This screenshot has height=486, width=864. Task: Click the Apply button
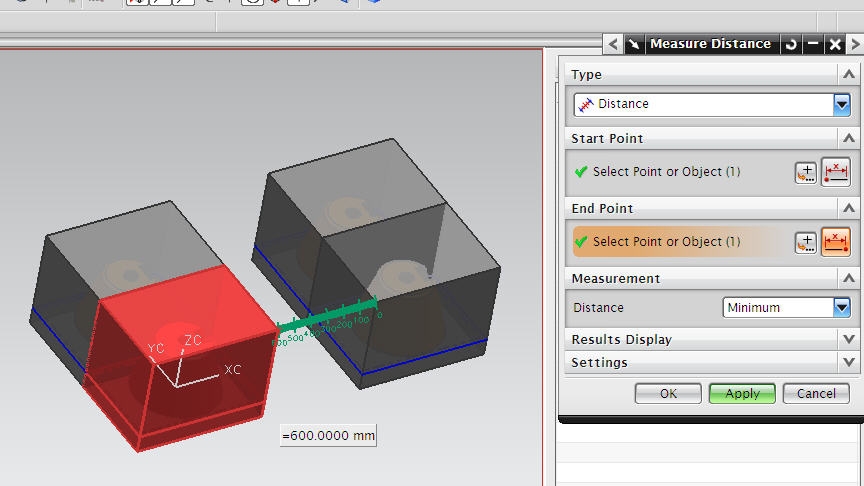pos(742,393)
